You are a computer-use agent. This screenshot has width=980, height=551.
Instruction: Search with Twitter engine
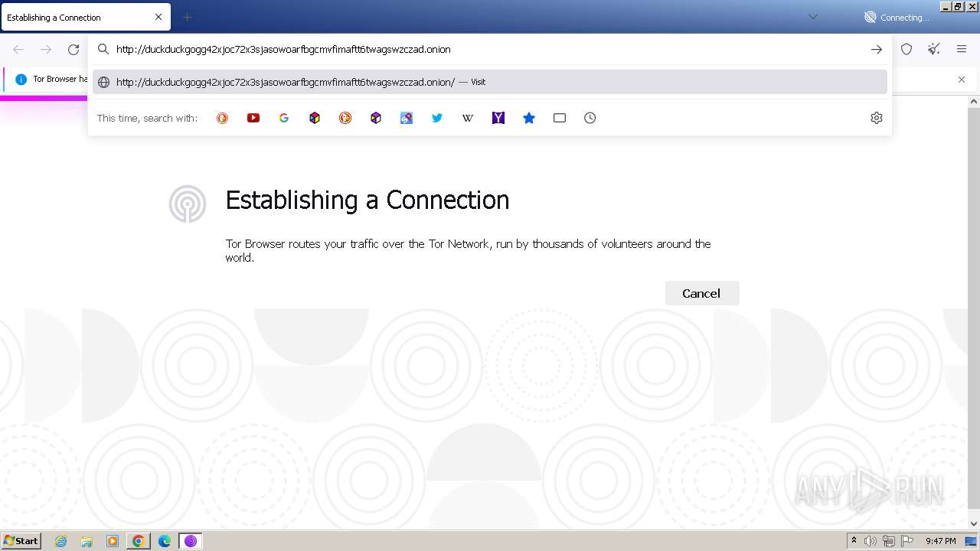[437, 118]
